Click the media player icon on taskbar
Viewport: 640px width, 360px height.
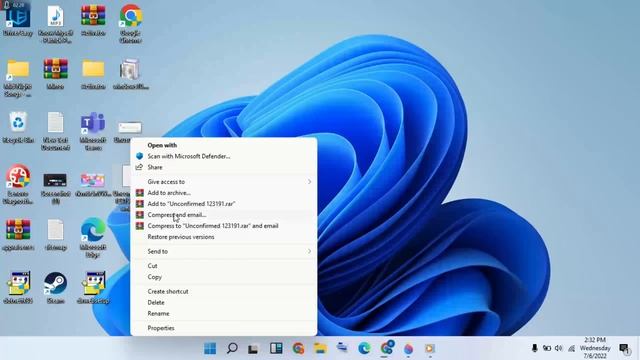tap(429, 349)
